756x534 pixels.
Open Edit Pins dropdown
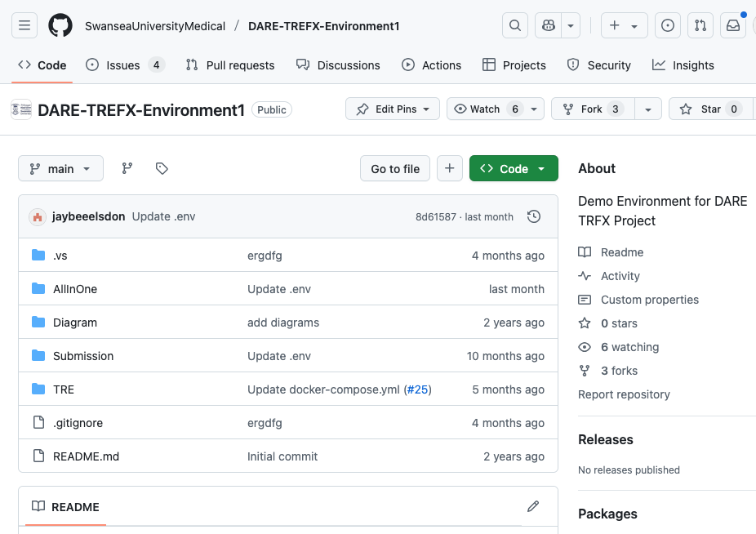(393, 109)
